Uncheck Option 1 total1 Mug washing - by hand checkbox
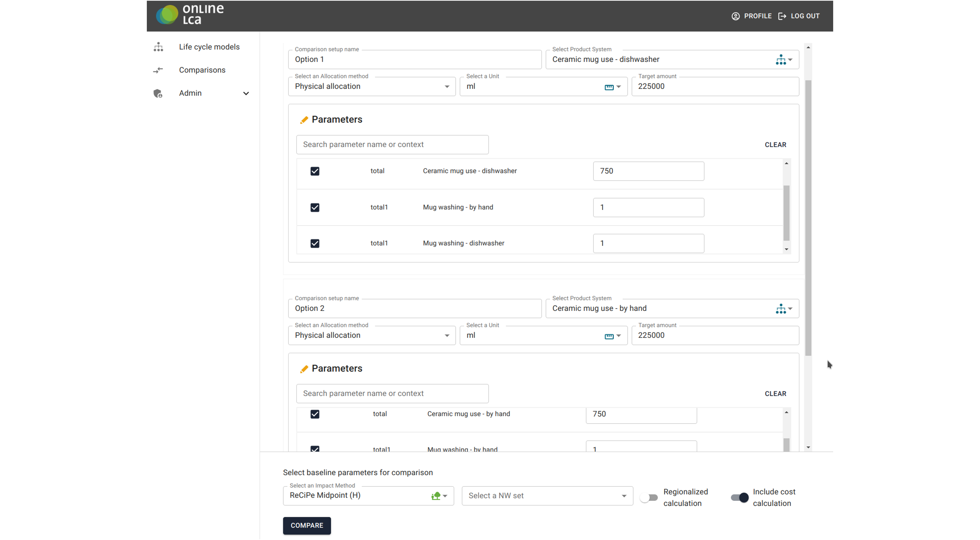 (x=315, y=207)
